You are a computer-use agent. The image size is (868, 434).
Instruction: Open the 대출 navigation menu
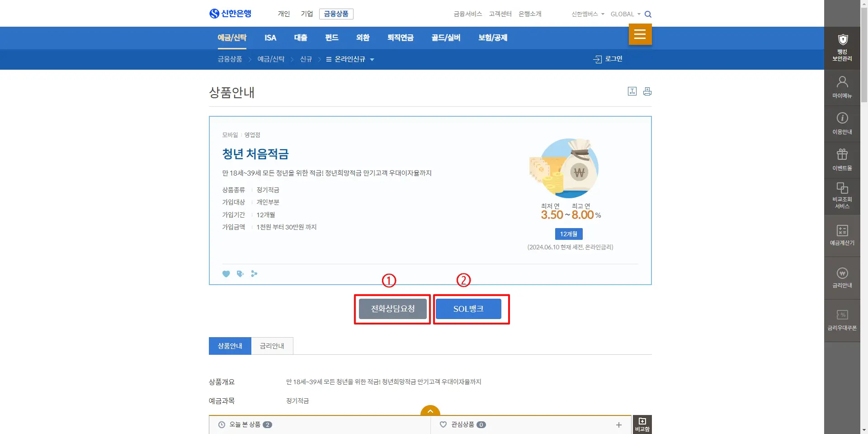point(301,38)
